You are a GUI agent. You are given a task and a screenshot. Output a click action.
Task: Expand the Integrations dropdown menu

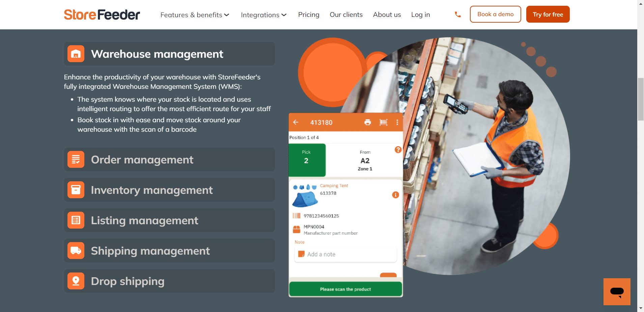[x=264, y=15]
